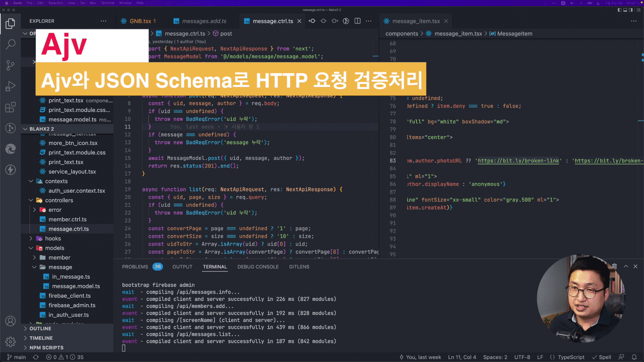Expand the member folder under models
The height and width of the screenshot is (362, 644).
click(67, 258)
